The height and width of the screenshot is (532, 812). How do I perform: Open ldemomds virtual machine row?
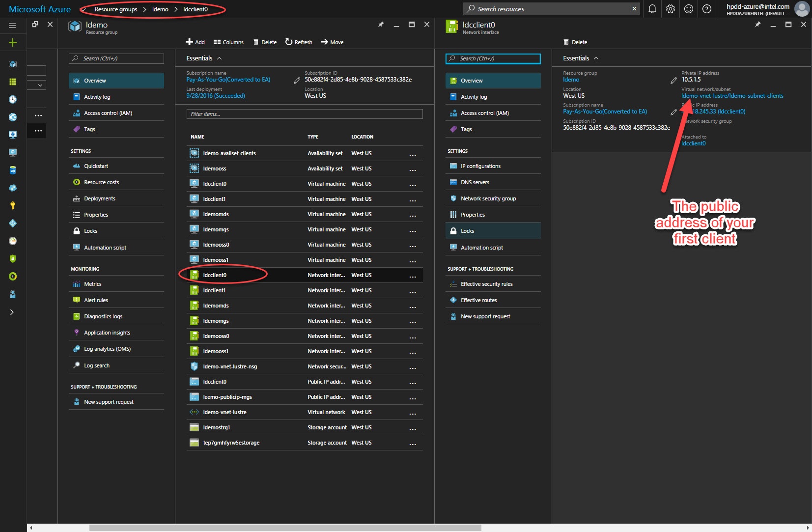(x=305, y=214)
